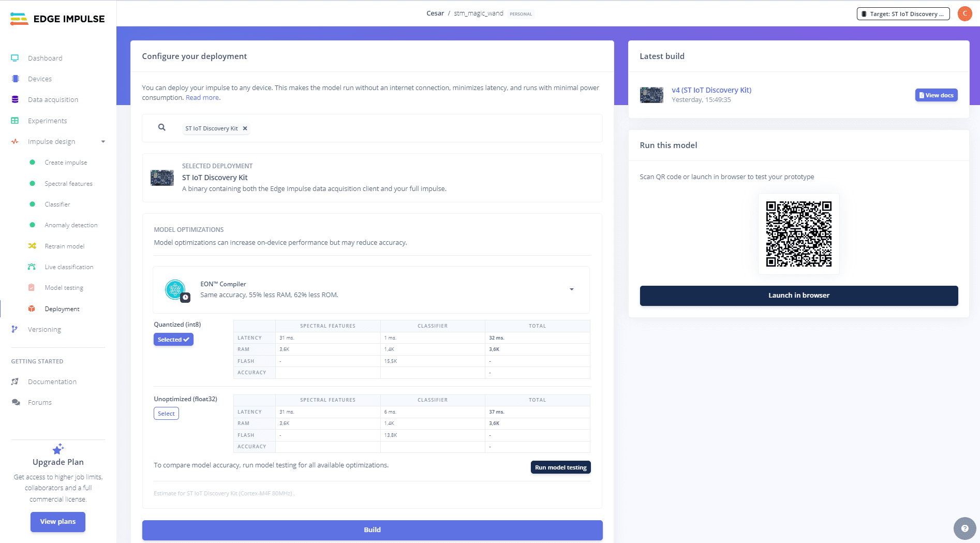Open the Documentation link
Image resolution: width=980 pixels, height=543 pixels.
coord(52,381)
